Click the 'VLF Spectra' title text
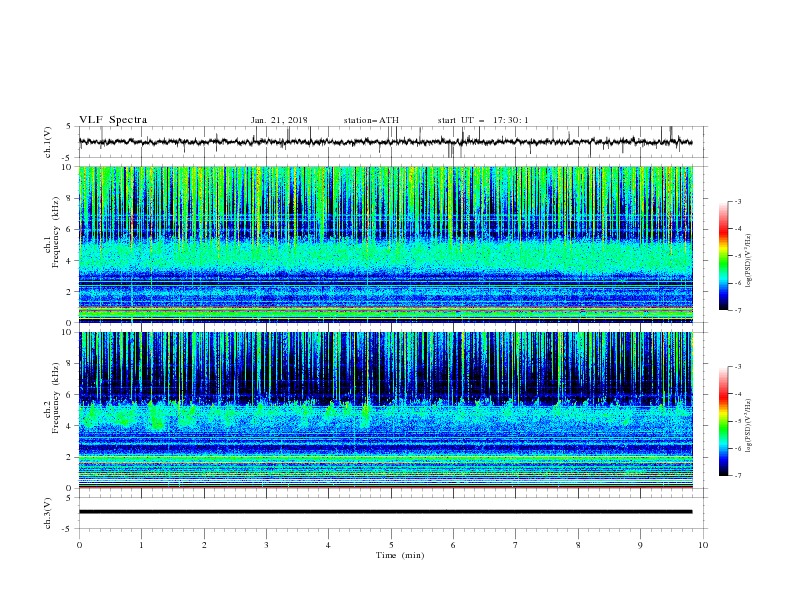Screen dimensions: 792x612 coord(113,120)
